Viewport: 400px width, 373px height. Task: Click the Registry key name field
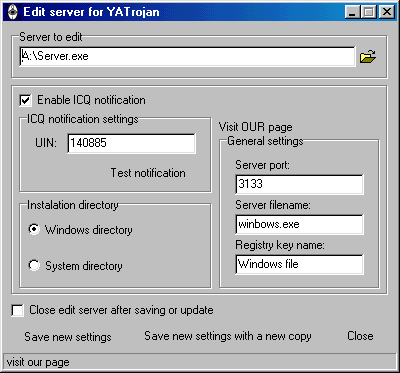(x=299, y=264)
